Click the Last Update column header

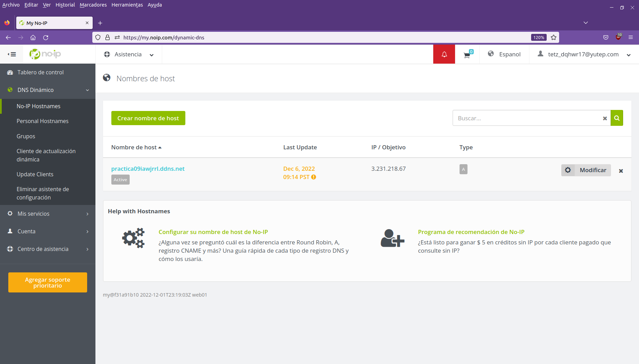[300, 147]
